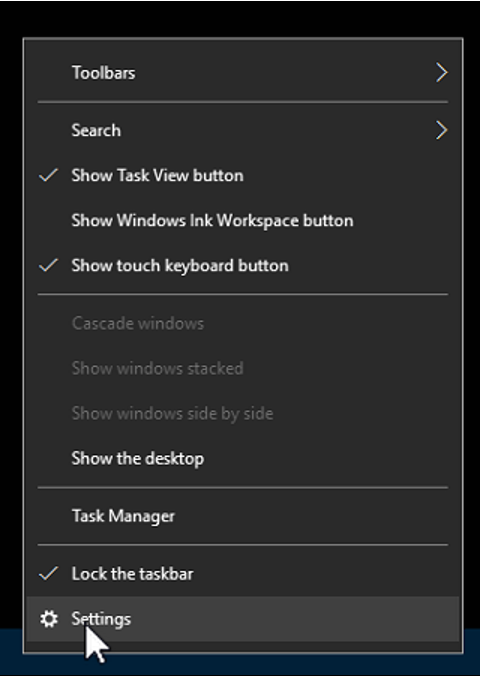This screenshot has width=480, height=676.
Task: Click the checkmark icon beside Show touch keyboard button
Action: pyautogui.click(x=48, y=265)
